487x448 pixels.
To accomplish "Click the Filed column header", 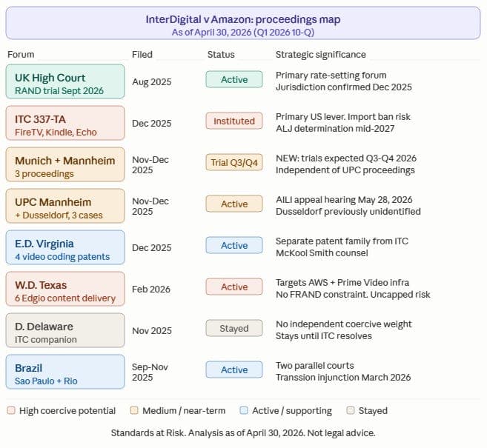I will (142, 55).
